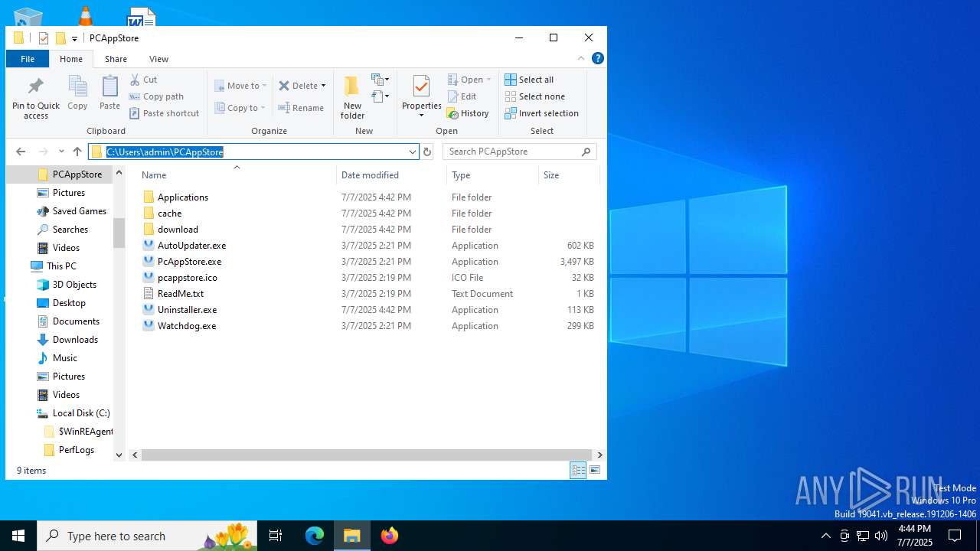980x551 pixels.
Task: Open Firefox from taskbar
Action: pos(389,536)
